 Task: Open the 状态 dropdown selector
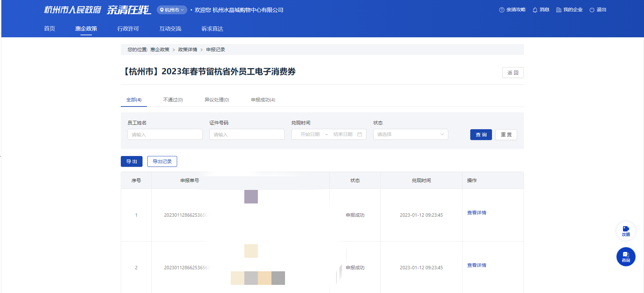tap(410, 134)
